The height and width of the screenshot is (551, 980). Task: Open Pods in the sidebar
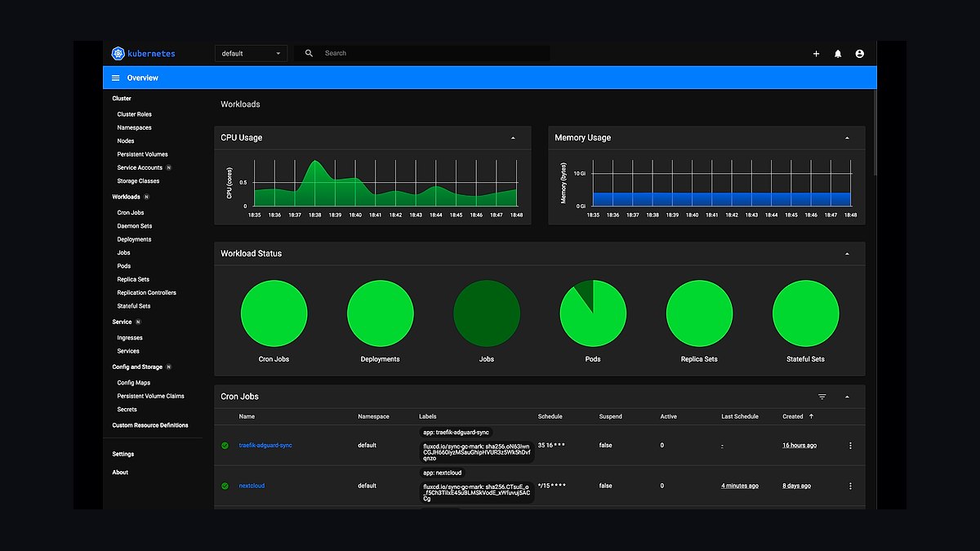(x=124, y=266)
